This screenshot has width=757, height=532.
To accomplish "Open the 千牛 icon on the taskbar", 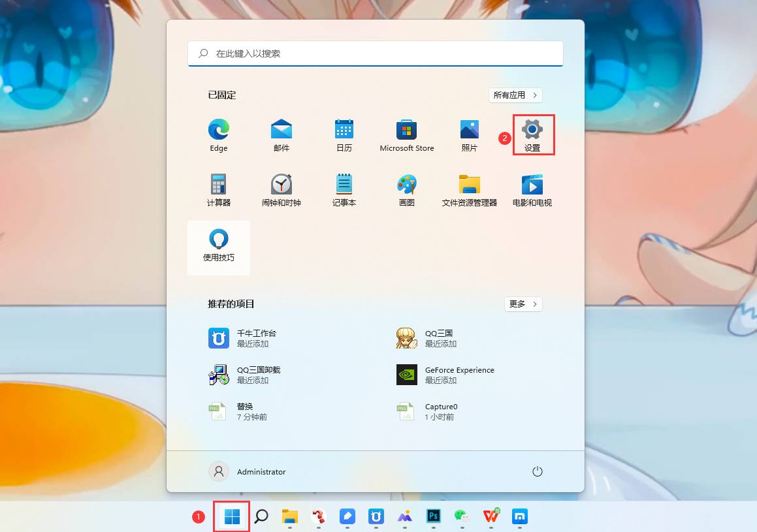I will click(376, 516).
